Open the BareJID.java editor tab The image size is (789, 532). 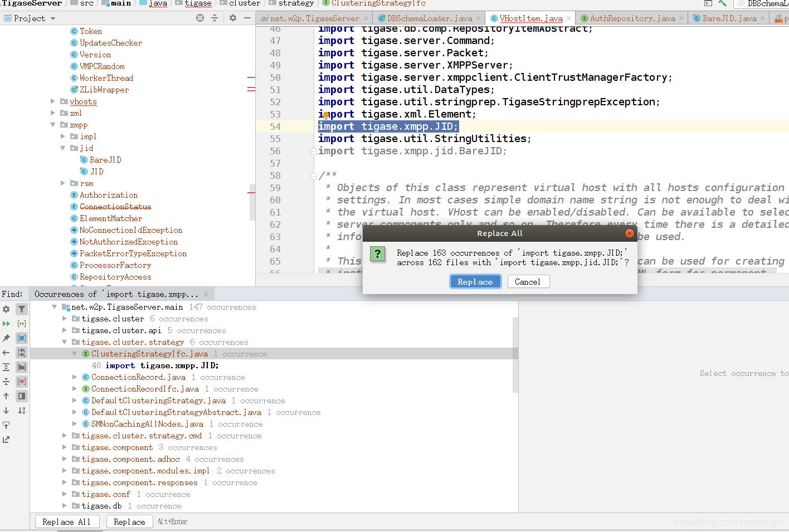click(x=729, y=18)
